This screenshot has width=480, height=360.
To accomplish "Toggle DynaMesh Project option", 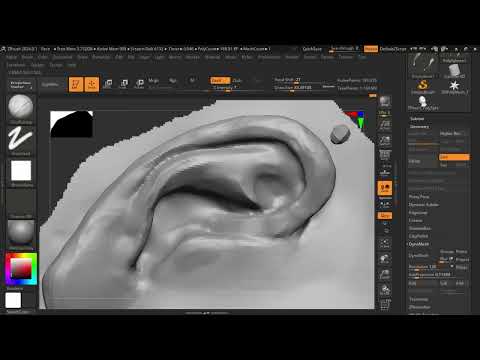I will click(x=462, y=259).
